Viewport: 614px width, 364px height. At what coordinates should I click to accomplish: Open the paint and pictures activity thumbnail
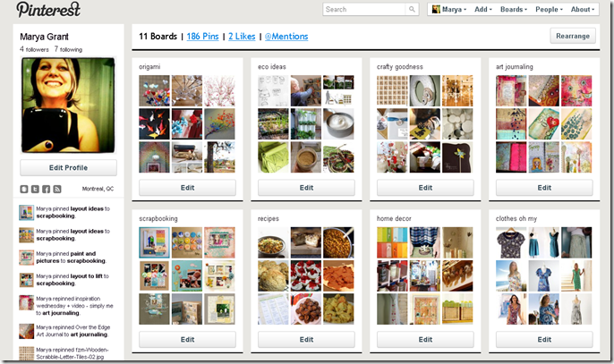click(27, 258)
